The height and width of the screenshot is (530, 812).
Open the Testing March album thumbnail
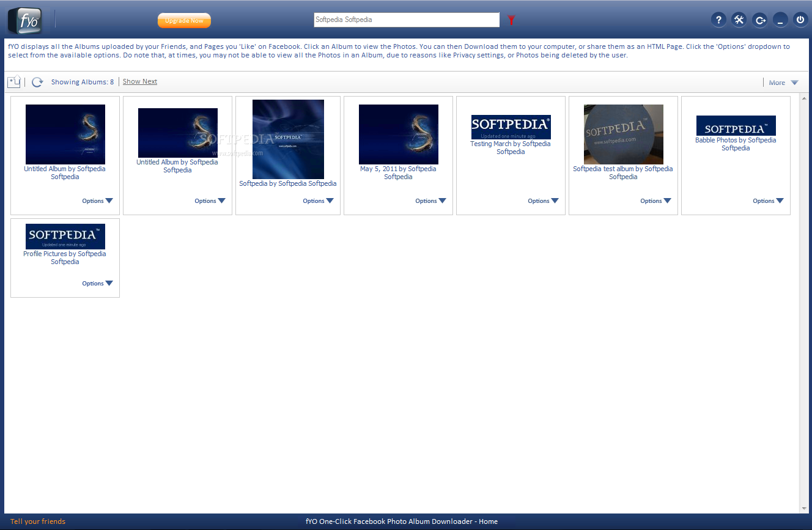511,127
